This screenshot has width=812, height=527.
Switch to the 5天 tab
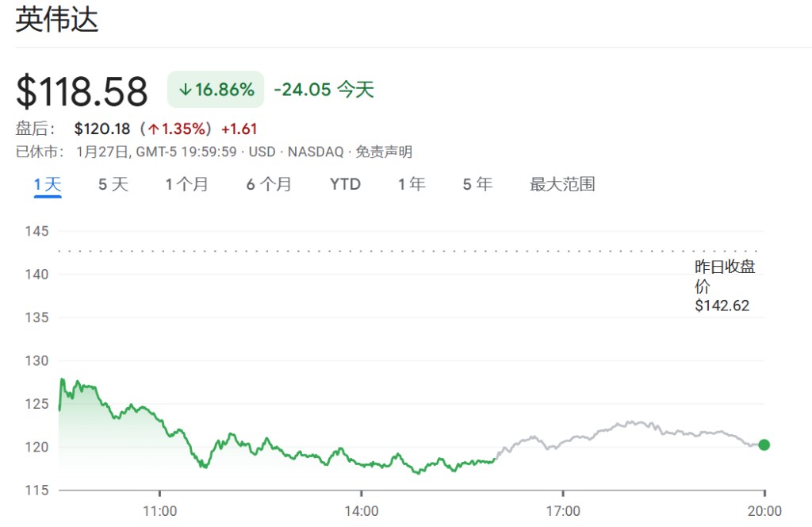[113, 185]
